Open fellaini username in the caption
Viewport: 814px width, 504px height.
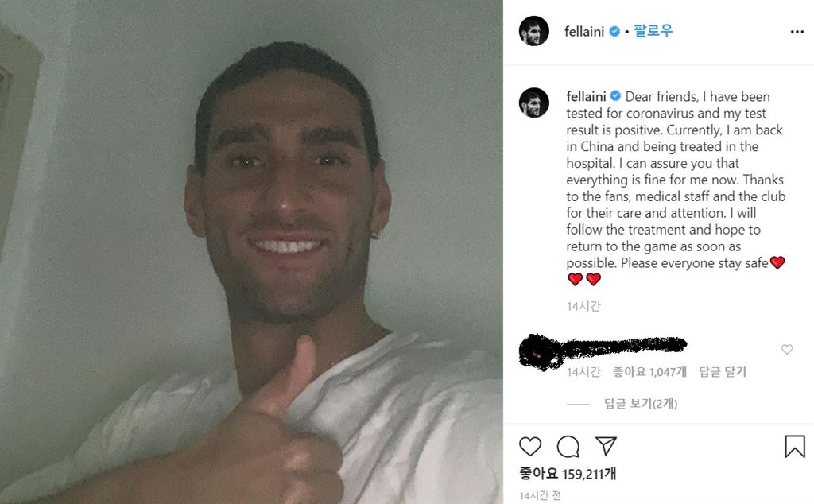pyautogui.click(x=586, y=96)
